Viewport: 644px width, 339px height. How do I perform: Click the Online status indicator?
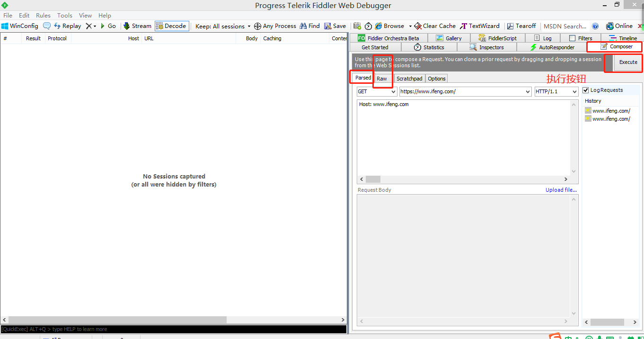point(619,26)
